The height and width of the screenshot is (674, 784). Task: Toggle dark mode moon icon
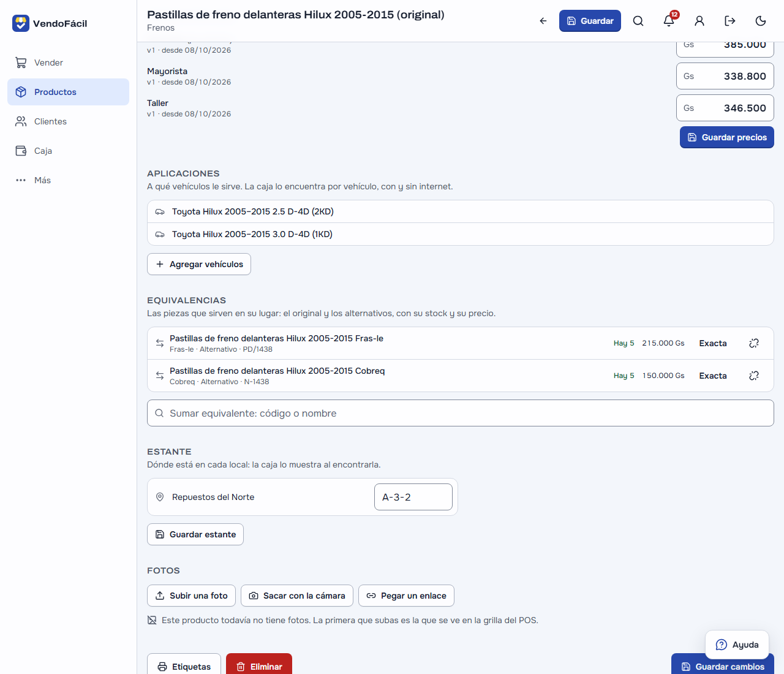[x=761, y=21]
